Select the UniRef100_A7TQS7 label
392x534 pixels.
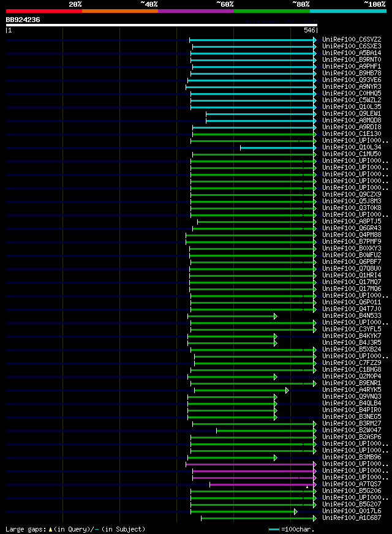click(352, 484)
